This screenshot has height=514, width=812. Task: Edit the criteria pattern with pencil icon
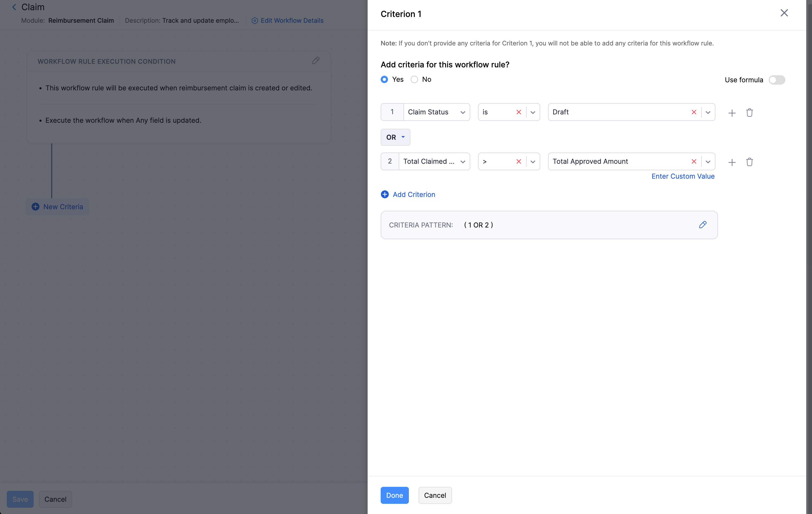[x=703, y=225]
